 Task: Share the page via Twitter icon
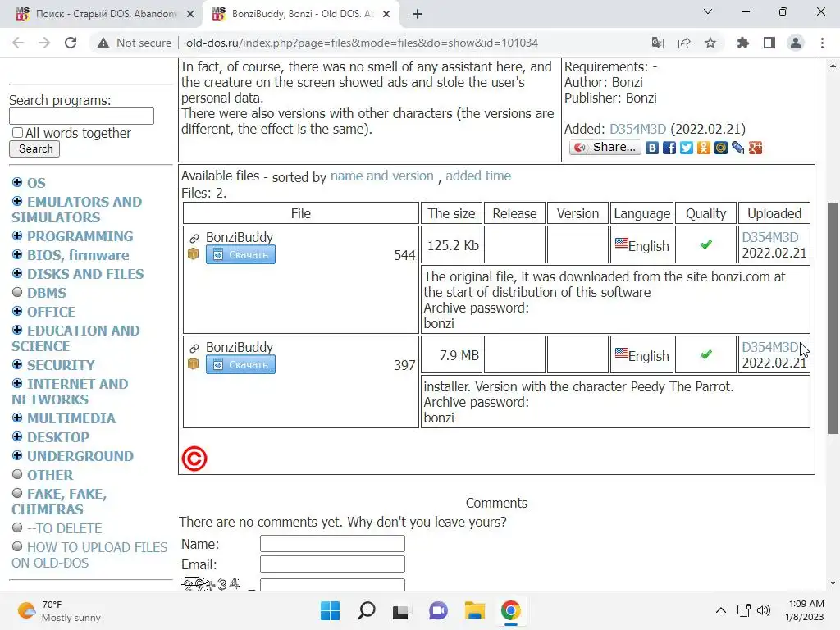pyautogui.click(x=687, y=148)
